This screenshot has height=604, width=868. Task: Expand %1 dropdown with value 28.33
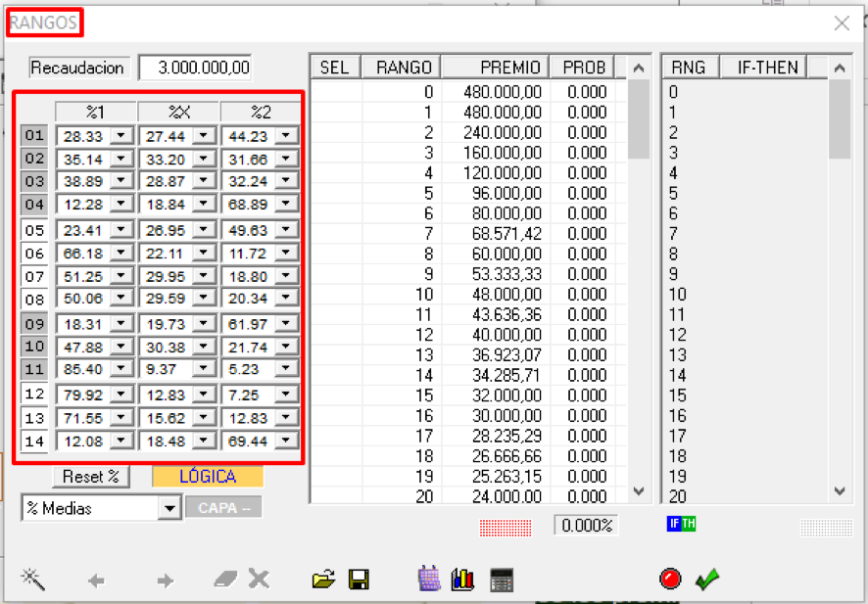point(121,135)
